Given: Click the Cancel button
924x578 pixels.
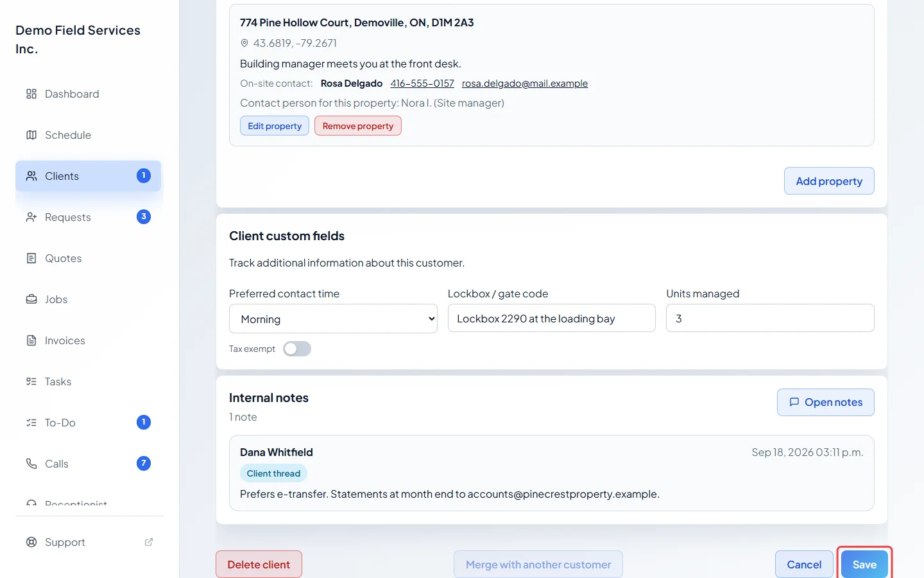Looking at the screenshot, I should tap(804, 565).
